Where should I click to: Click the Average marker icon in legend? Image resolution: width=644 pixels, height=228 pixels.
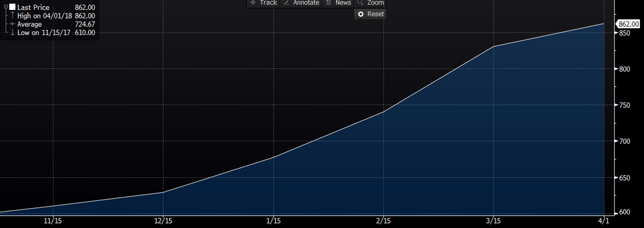(12, 24)
